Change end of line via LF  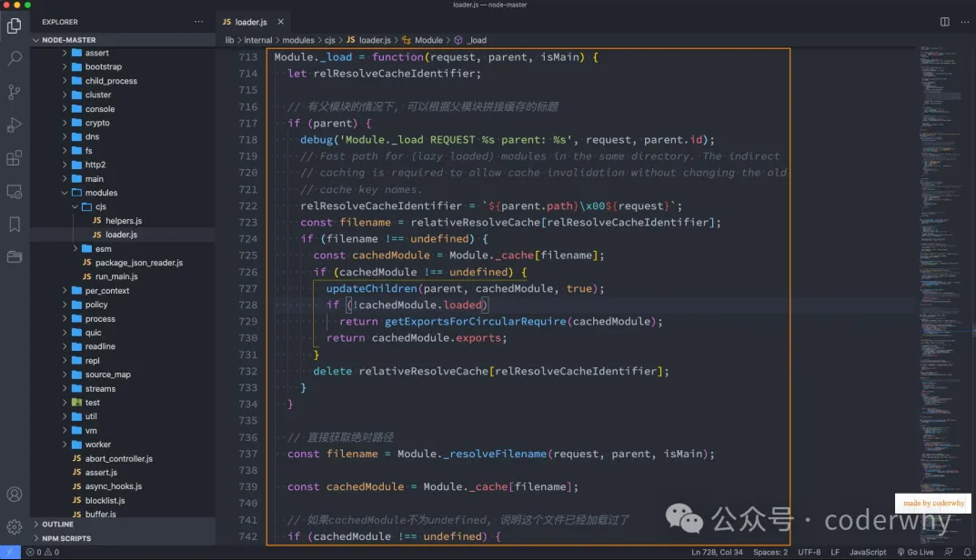[835, 552]
